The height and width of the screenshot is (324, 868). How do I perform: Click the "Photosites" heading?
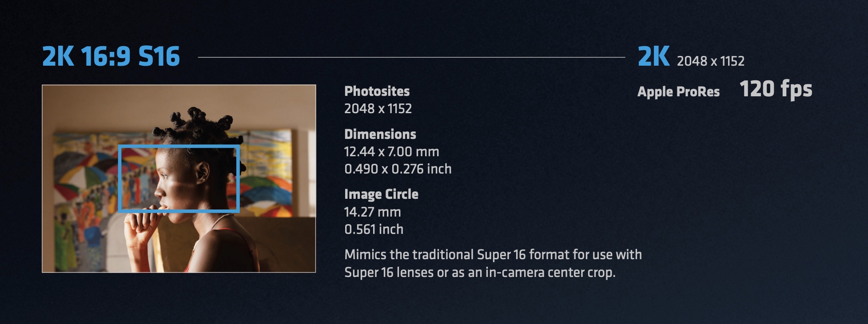pos(377,91)
